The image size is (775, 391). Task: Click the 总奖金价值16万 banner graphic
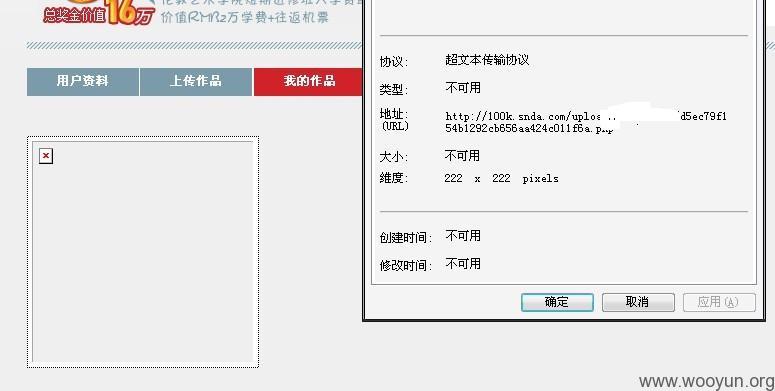click(x=99, y=13)
